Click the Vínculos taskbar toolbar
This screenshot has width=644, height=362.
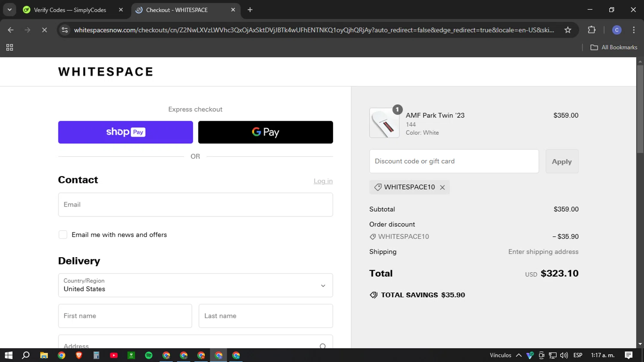pos(500,355)
